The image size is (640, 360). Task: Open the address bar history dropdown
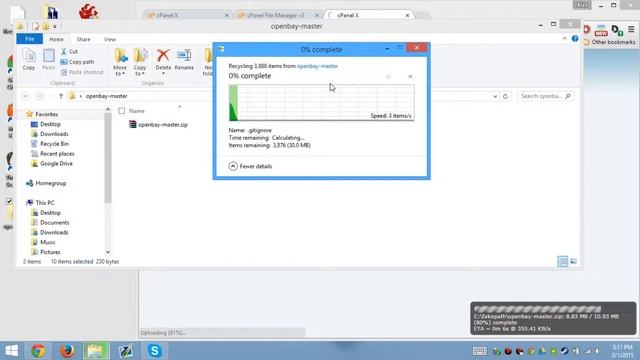495,96
